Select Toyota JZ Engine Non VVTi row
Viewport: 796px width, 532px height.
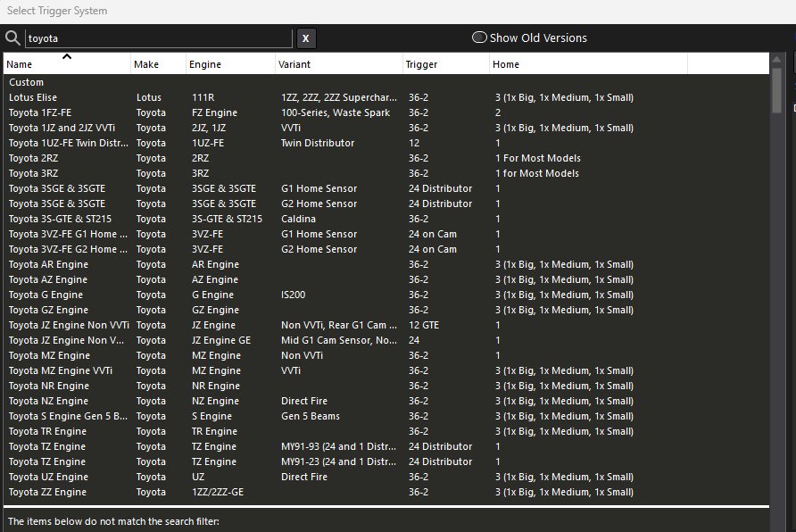pos(386,326)
